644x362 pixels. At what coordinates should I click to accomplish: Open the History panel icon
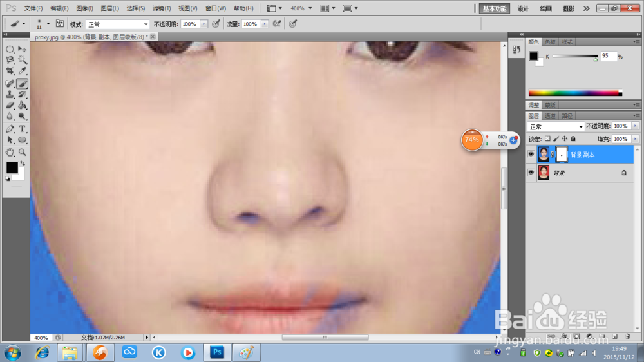[516, 50]
